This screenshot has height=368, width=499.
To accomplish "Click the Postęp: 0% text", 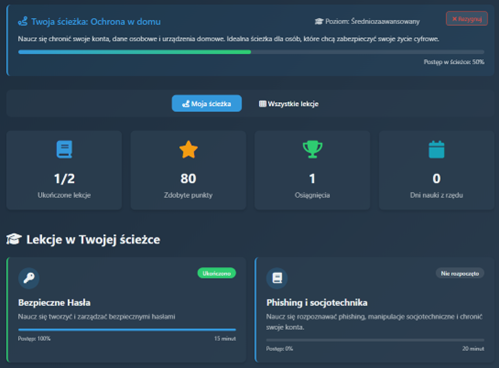I will pyautogui.click(x=279, y=349).
